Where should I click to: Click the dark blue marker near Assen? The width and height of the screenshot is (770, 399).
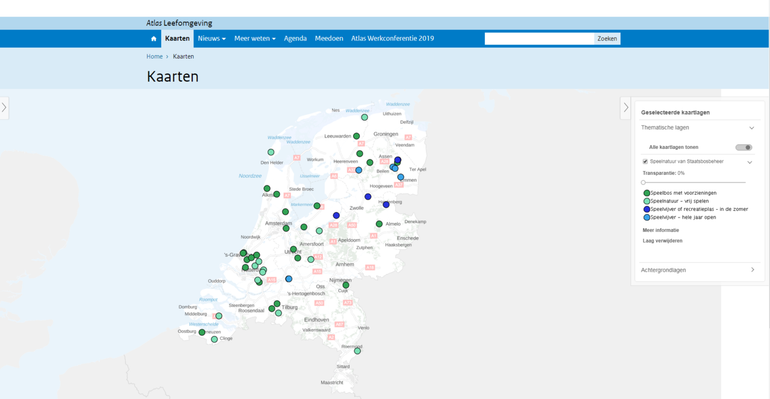pos(398,160)
